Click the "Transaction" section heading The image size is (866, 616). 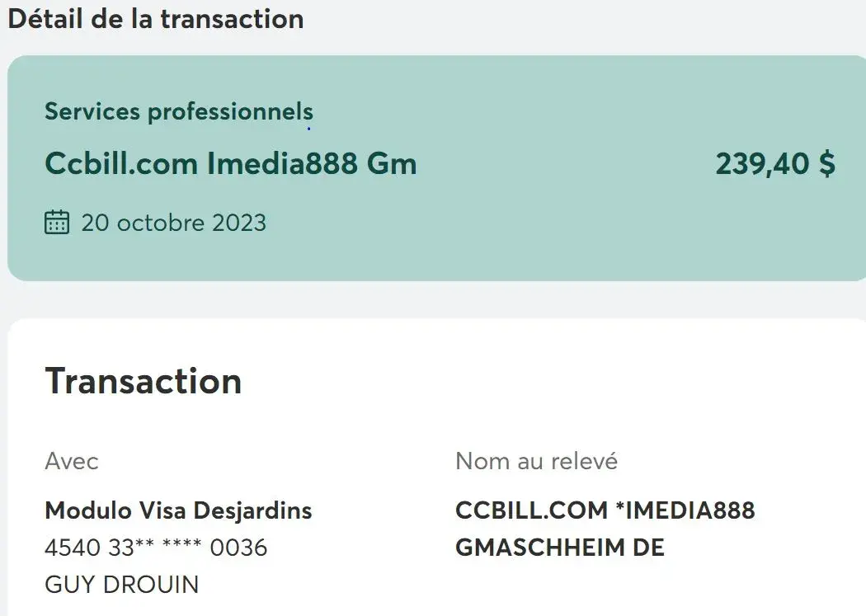144,381
